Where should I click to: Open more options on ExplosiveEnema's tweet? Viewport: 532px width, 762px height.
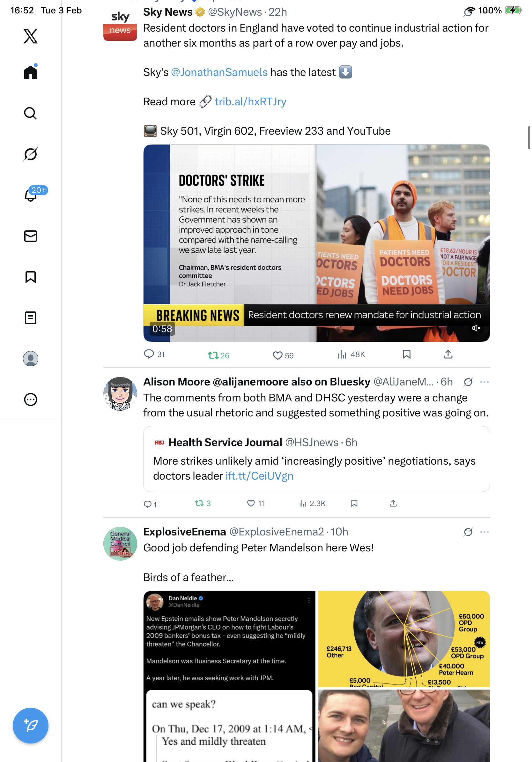tap(484, 532)
